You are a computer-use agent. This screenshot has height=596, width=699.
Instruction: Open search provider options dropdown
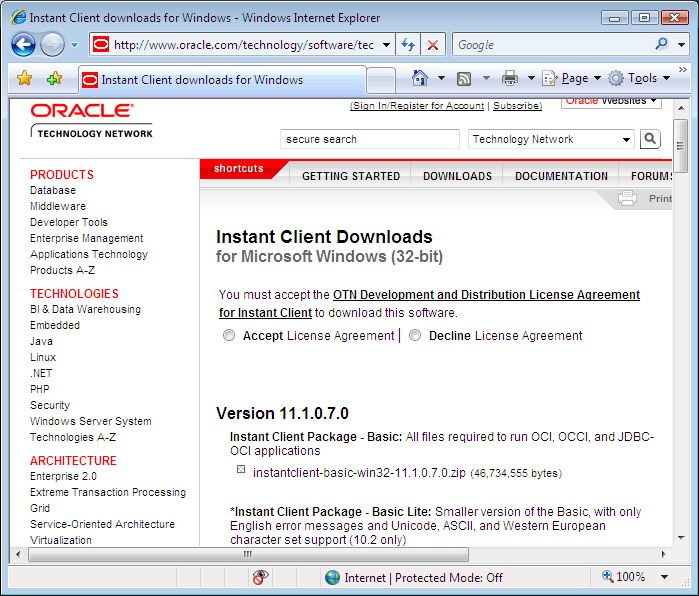tap(681, 45)
